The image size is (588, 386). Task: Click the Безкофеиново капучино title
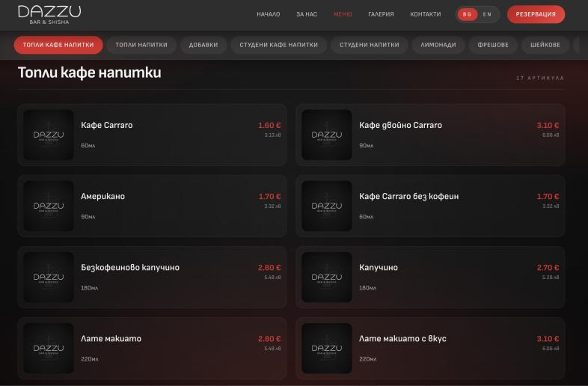tap(130, 268)
